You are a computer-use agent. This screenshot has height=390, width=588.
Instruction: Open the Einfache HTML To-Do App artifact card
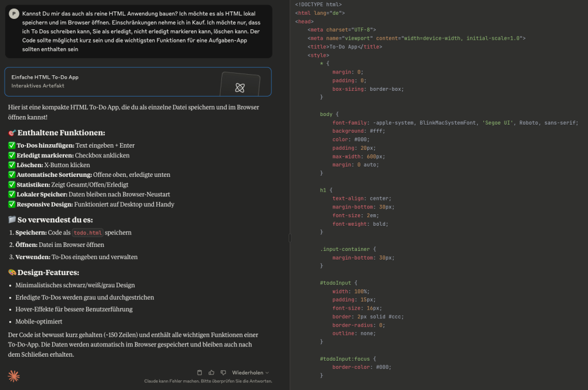pyautogui.click(x=138, y=82)
